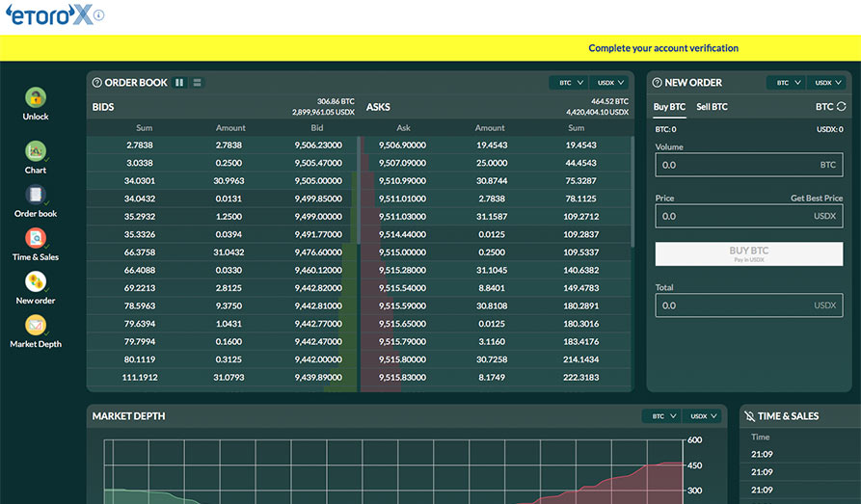861x504 pixels.
Task: Click bid price 9,499.85000
Action: pyautogui.click(x=318, y=199)
